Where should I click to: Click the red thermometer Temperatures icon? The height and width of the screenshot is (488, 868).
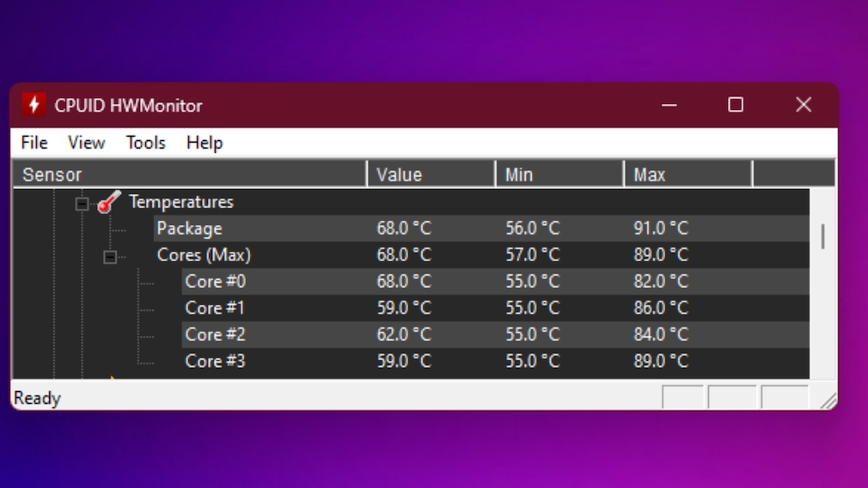pyautogui.click(x=108, y=203)
